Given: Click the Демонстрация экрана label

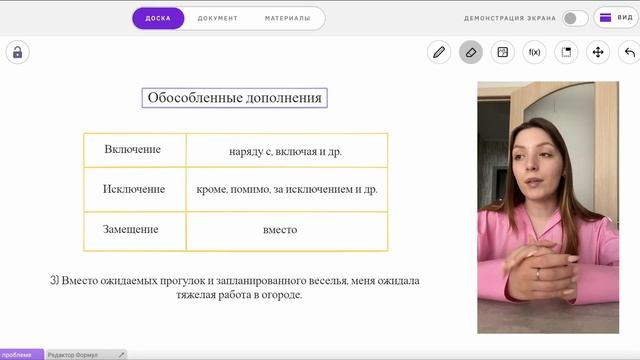Looking at the screenshot, I should tap(510, 18).
